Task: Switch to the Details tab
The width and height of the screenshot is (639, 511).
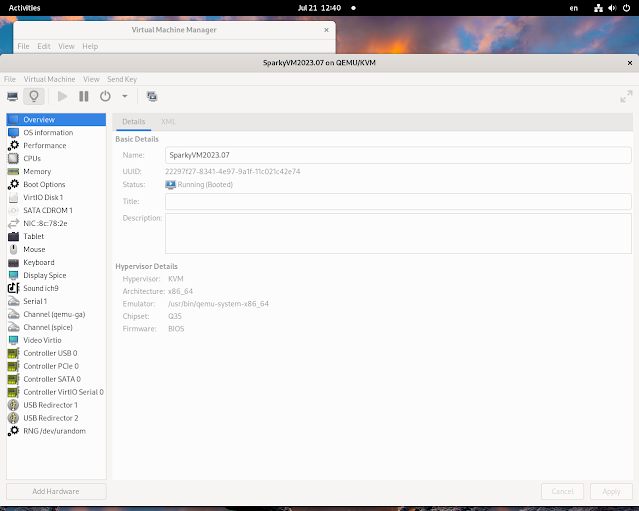Action: click(x=134, y=121)
